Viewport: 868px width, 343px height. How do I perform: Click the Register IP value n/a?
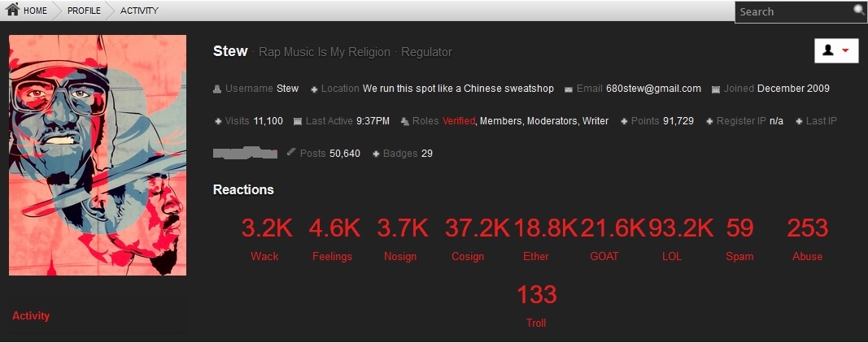pyautogui.click(x=776, y=120)
